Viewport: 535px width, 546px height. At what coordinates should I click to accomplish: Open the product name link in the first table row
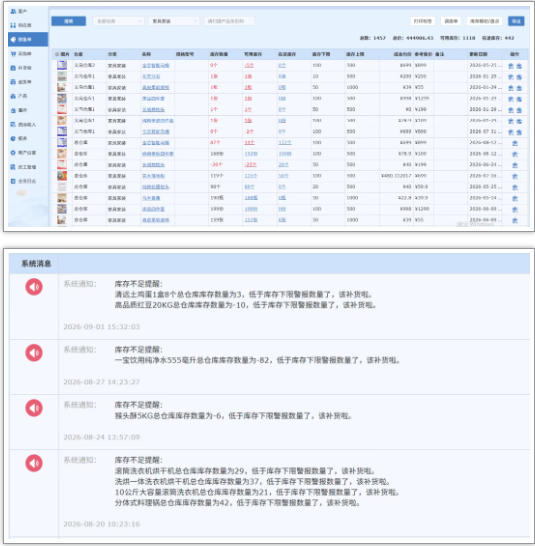pos(156,65)
